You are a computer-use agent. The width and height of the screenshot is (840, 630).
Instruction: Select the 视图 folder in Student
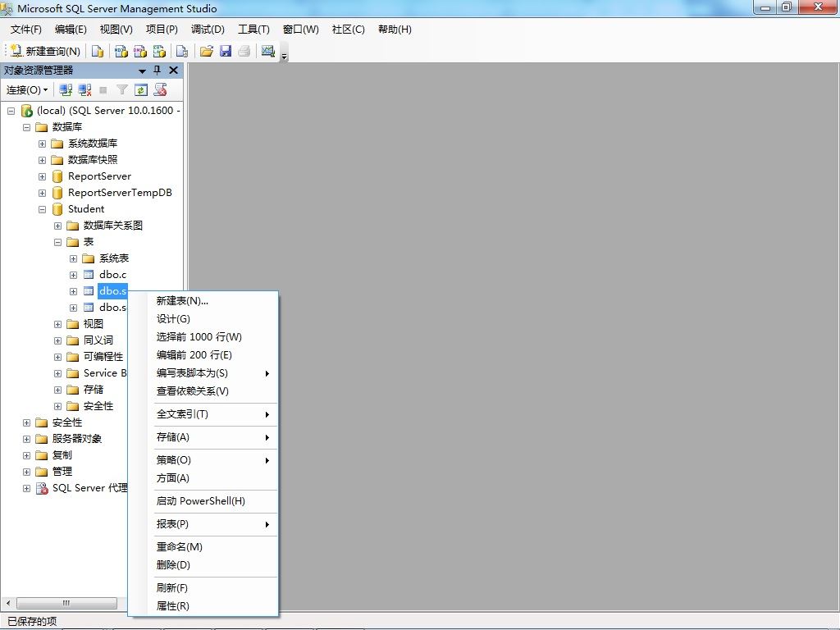pyautogui.click(x=94, y=324)
